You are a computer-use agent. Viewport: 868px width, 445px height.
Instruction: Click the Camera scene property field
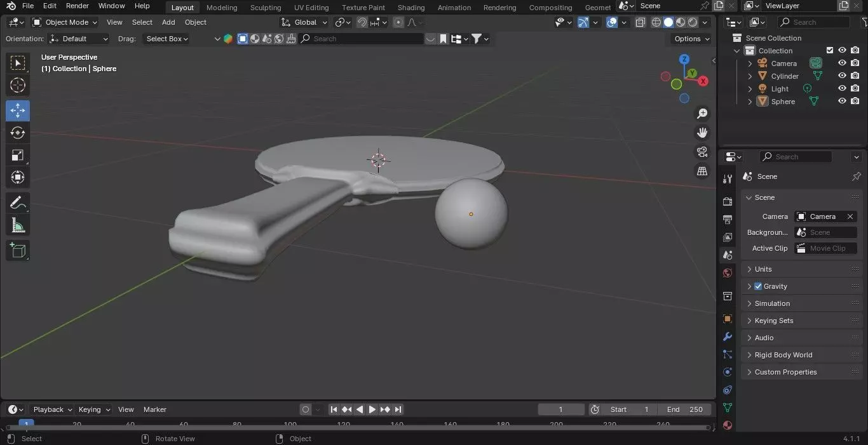coord(825,216)
